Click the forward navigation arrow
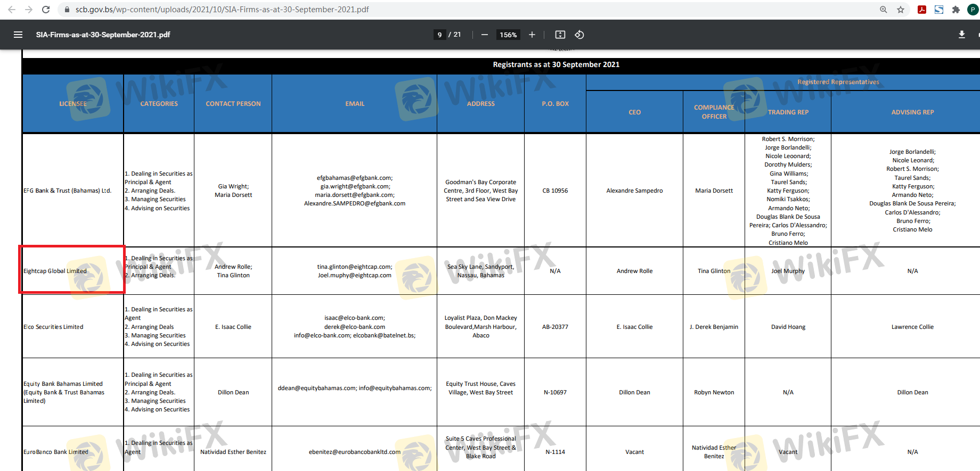 29,10
